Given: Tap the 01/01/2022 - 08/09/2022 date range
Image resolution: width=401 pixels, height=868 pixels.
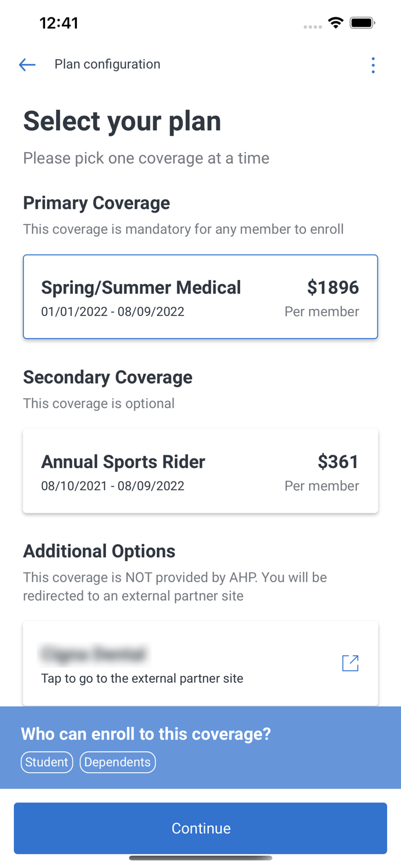Looking at the screenshot, I should pos(112,312).
